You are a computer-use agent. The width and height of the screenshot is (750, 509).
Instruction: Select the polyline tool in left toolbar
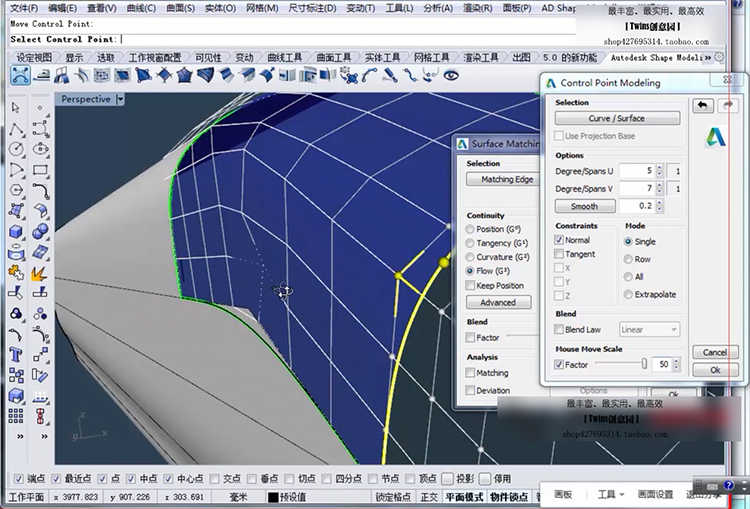(x=17, y=129)
